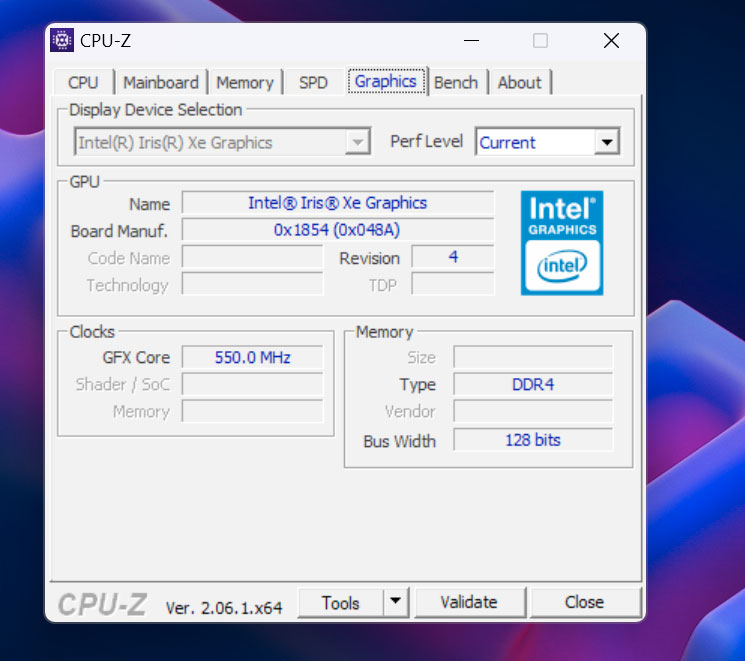Close the CPU-Z window via X

611,41
